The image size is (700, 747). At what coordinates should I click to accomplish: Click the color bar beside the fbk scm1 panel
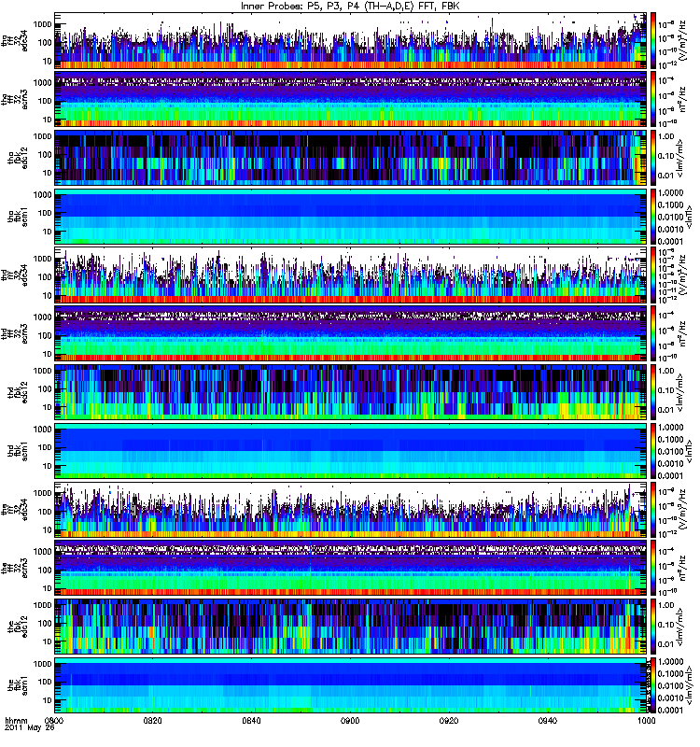click(x=652, y=685)
